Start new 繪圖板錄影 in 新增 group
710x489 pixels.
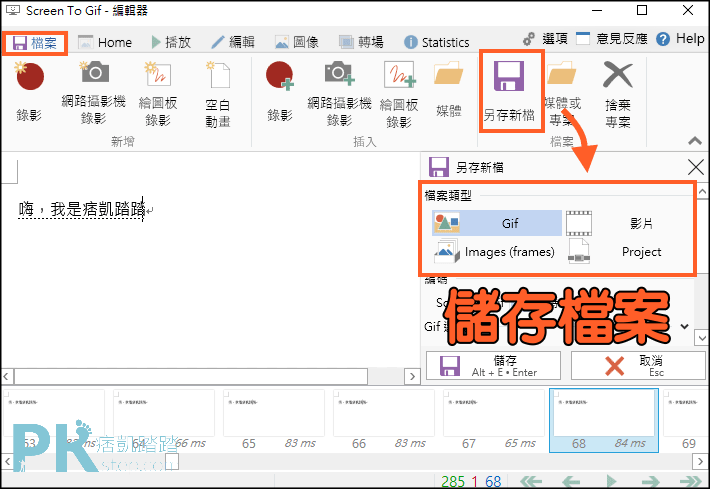point(158,93)
